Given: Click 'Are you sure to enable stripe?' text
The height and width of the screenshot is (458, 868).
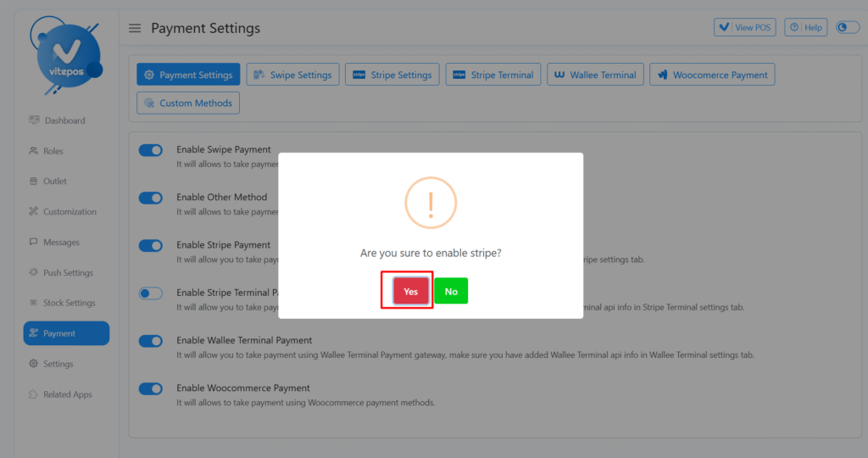Looking at the screenshot, I should pyautogui.click(x=431, y=253).
